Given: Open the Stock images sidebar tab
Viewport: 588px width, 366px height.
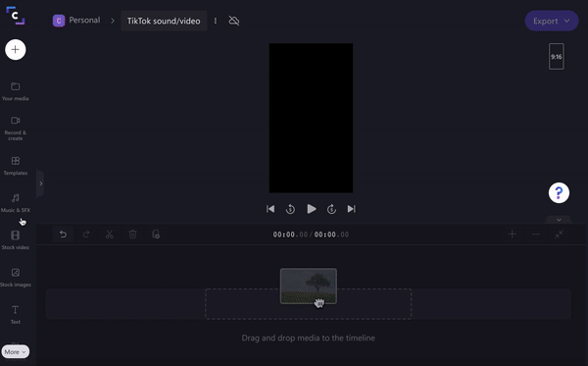Looking at the screenshot, I should tap(16, 278).
